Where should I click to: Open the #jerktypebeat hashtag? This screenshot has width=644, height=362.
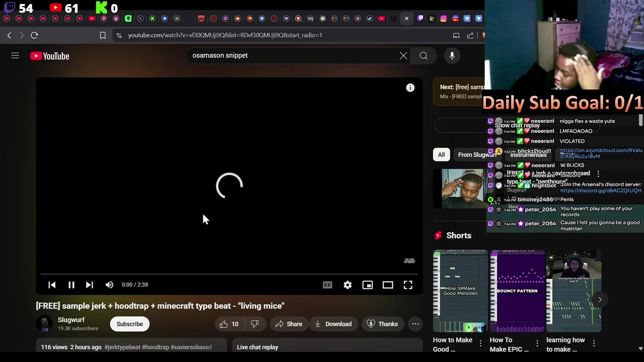[x=122, y=347]
